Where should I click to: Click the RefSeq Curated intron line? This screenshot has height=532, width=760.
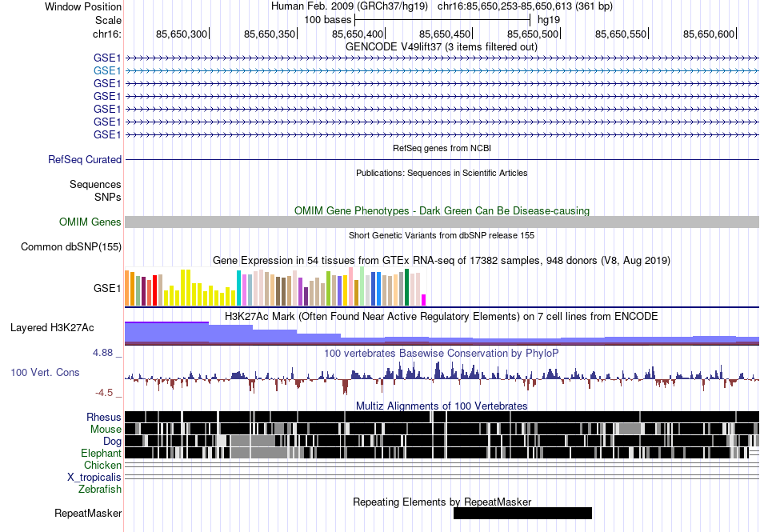pyautogui.click(x=442, y=159)
